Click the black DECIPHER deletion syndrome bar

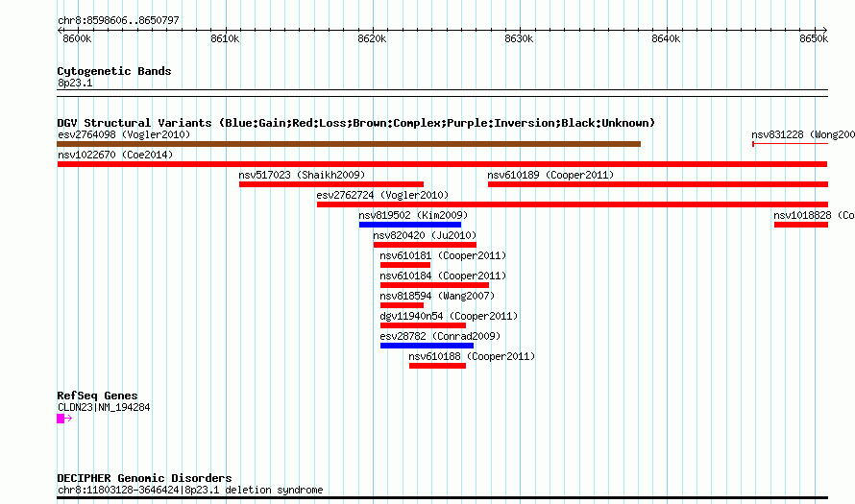point(442,497)
